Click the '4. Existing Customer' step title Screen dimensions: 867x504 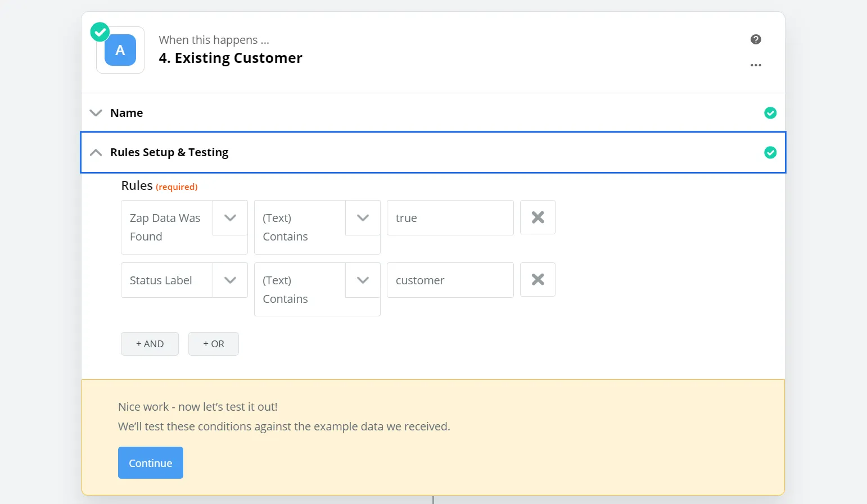click(231, 58)
